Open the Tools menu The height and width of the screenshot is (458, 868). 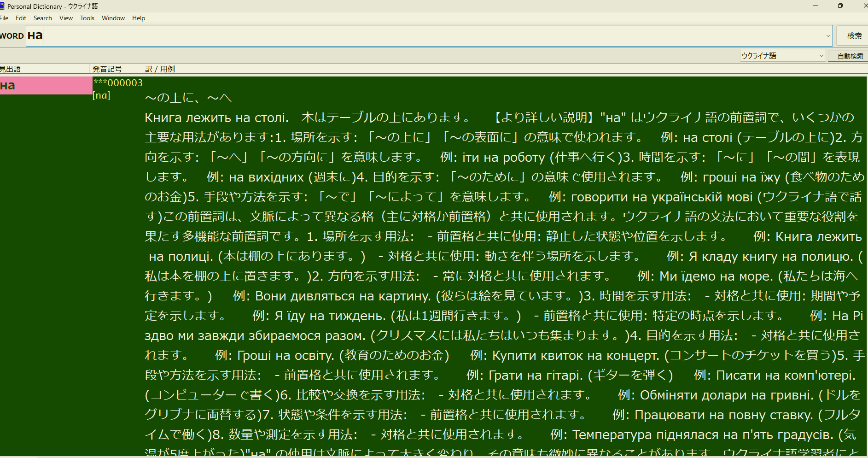click(87, 18)
